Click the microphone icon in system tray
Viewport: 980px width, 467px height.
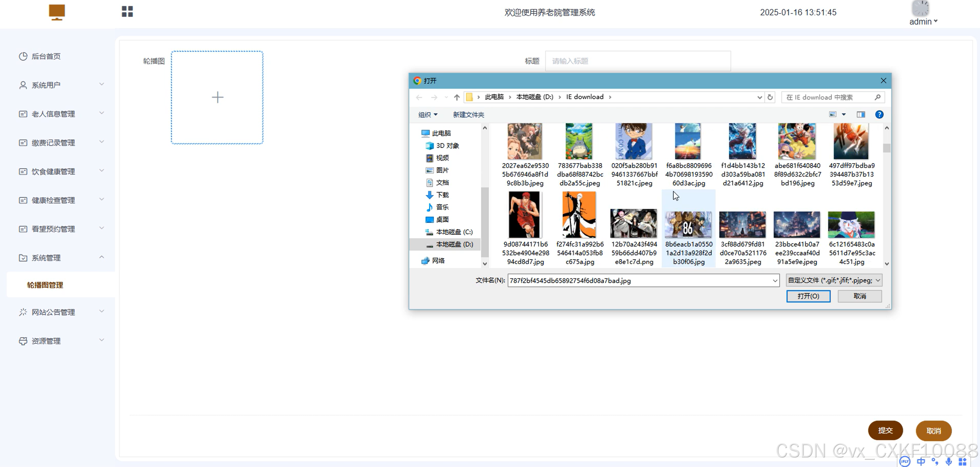point(948,461)
